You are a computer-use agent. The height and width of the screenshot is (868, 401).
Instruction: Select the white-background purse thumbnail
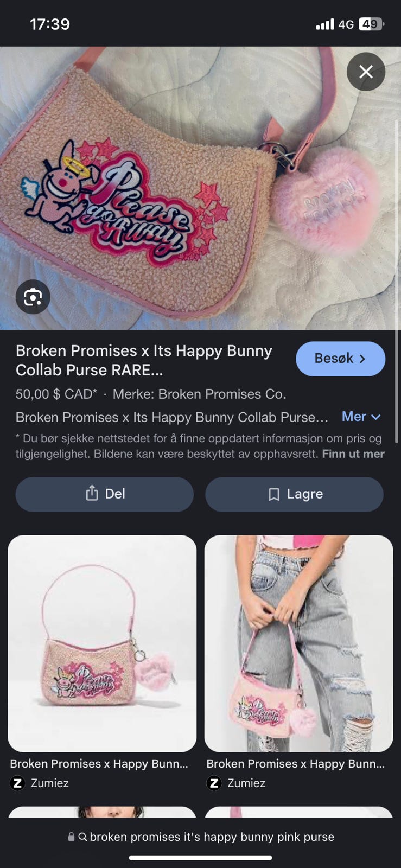pyautogui.click(x=102, y=643)
